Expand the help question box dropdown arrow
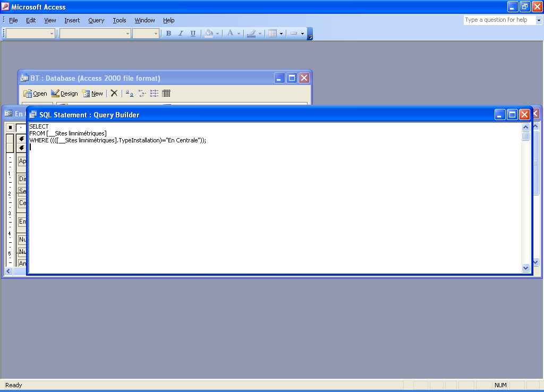The height and width of the screenshot is (392, 544). click(539, 20)
